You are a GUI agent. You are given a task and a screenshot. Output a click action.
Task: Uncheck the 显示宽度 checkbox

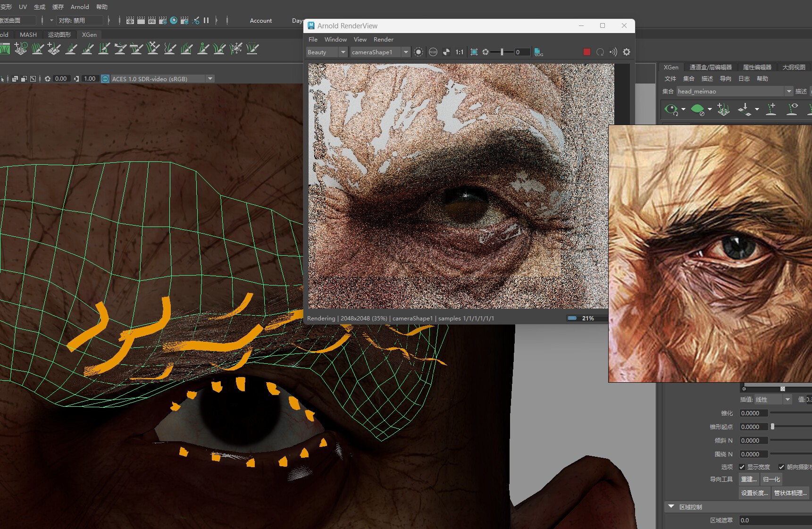[742, 467]
